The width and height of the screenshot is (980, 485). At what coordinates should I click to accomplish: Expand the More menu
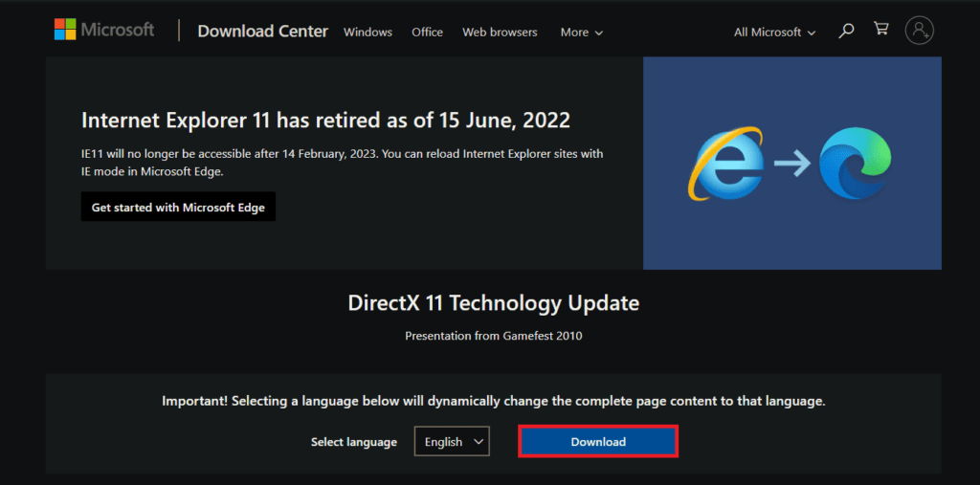[581, 33]
